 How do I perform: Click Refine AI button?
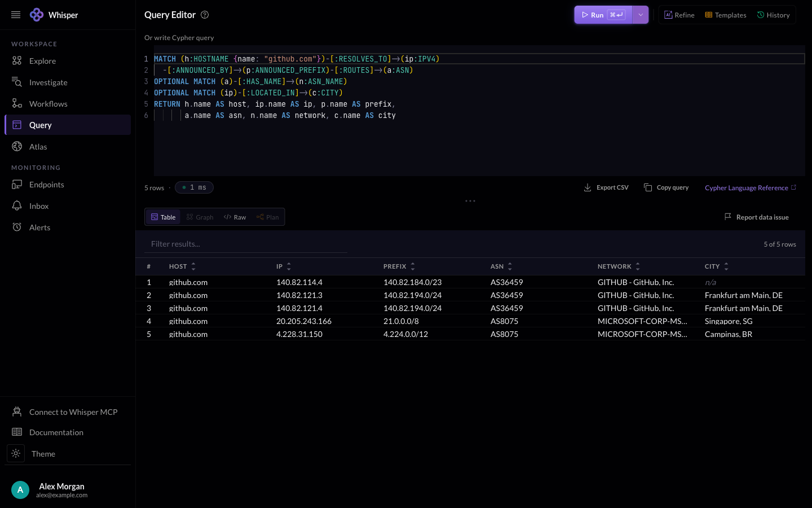pyautogui.click(x=679, y=15)
